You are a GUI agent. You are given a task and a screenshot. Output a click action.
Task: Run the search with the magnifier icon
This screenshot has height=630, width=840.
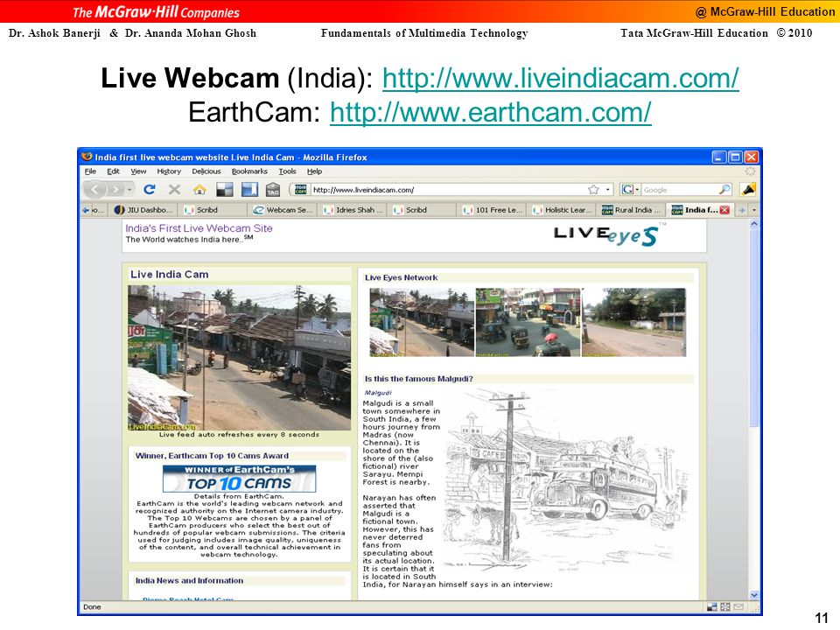[x=724, y=189]
